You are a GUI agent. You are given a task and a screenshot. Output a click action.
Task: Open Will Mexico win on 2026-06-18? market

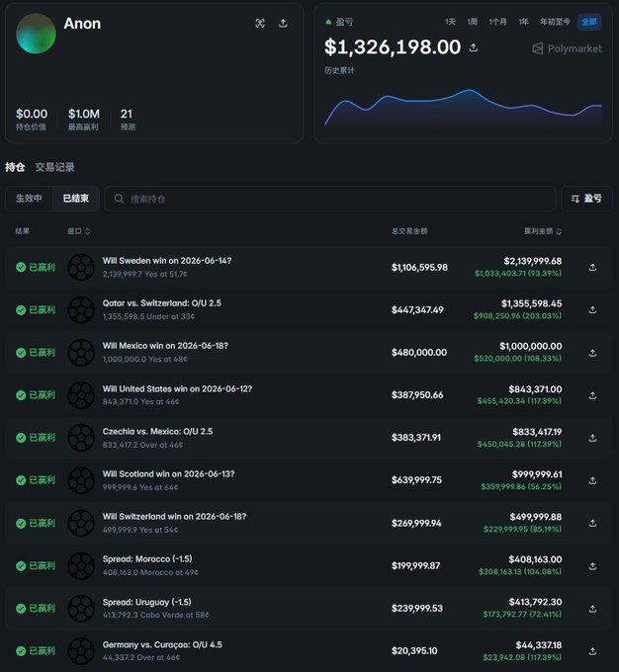165,346
